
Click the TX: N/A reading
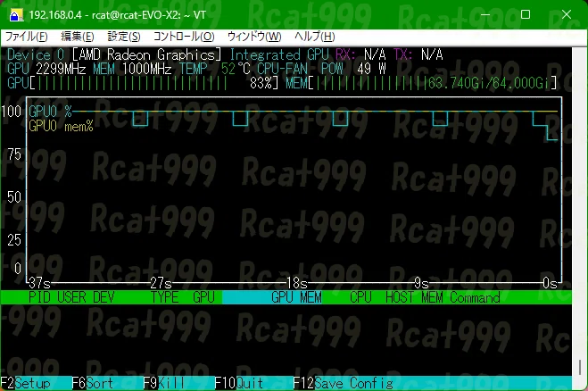point(418,54)
